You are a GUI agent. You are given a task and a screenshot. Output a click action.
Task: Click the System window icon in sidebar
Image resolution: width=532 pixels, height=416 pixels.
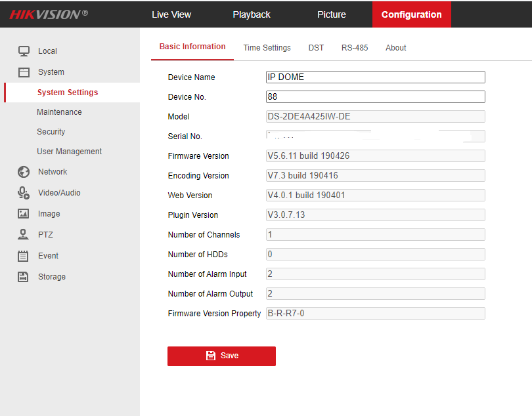24,72
